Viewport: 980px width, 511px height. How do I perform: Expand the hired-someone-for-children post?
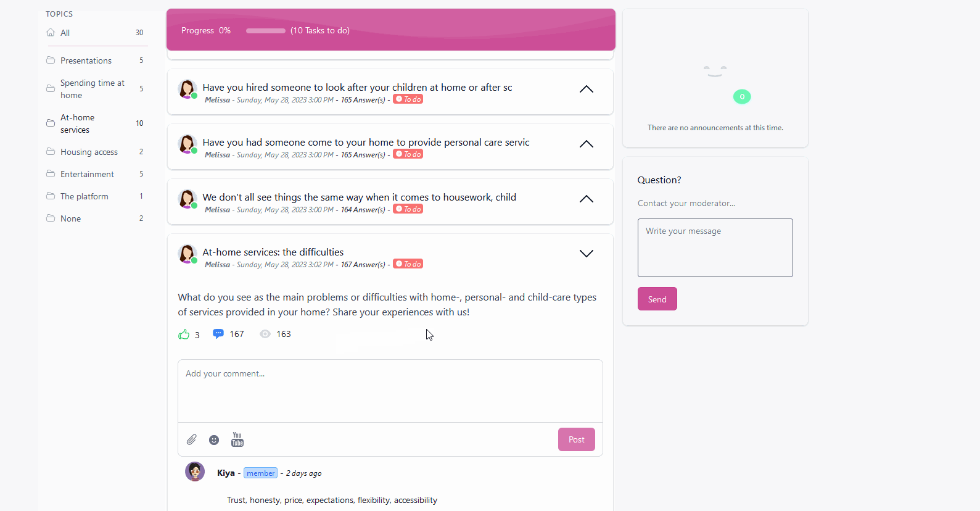(x=586, y=89)
